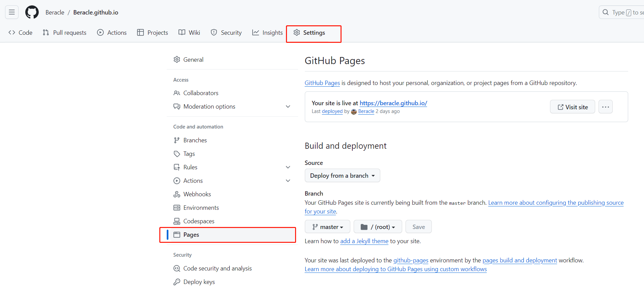
Task: Click the Settings gear icon in top nav
Action: coord(296,33)
